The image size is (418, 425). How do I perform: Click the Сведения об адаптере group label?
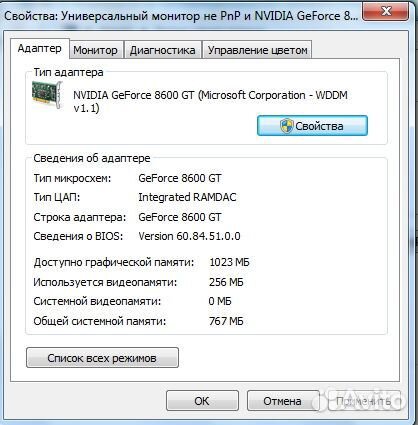click(x=92, y=158)
